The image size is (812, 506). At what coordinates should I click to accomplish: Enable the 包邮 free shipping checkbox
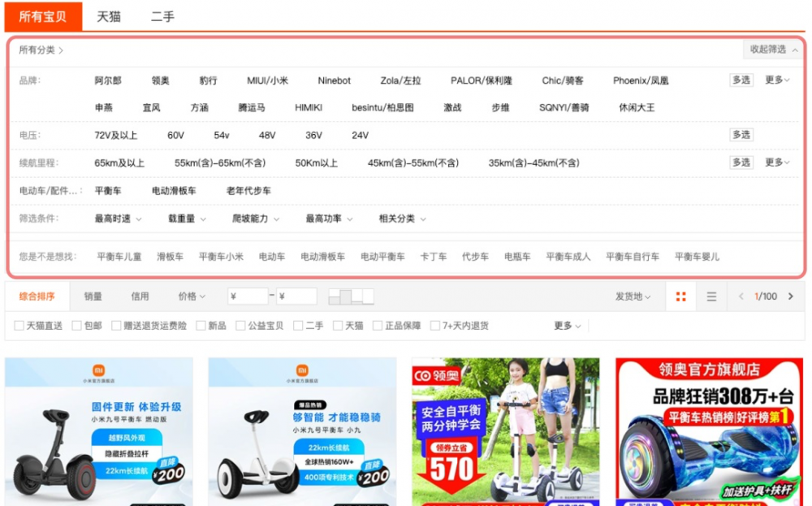coord(76,325)
